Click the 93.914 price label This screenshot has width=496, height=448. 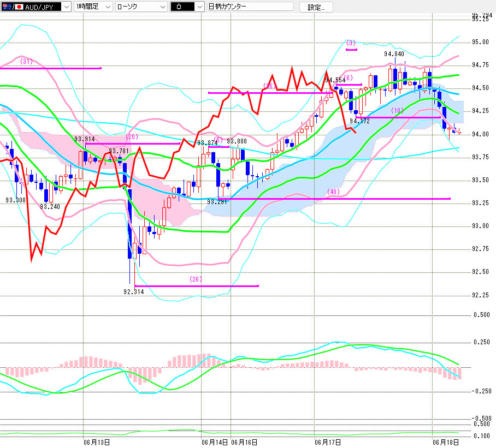click(85, 139)
